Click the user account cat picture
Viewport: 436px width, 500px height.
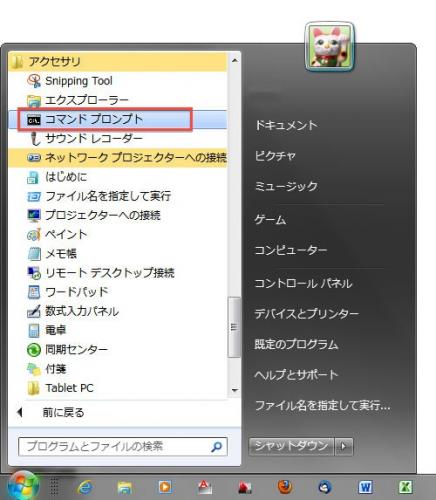pyautogui.click(x=329, y=46)
